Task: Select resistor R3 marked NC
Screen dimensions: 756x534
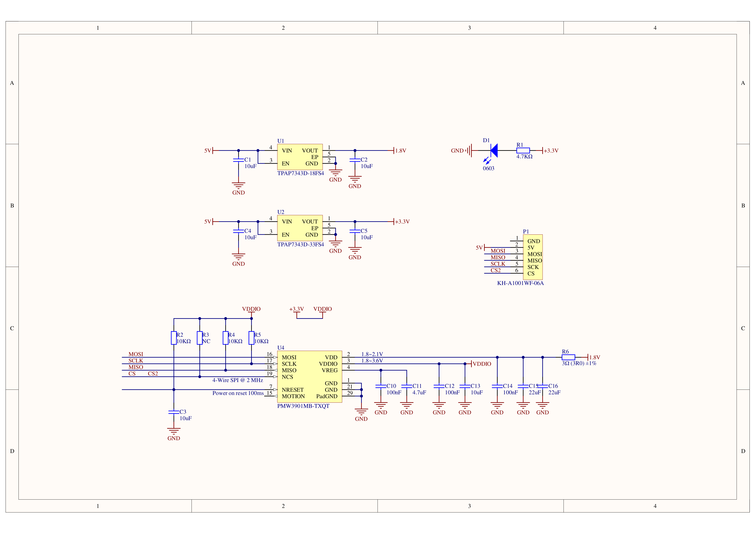Action: (200, 338)
